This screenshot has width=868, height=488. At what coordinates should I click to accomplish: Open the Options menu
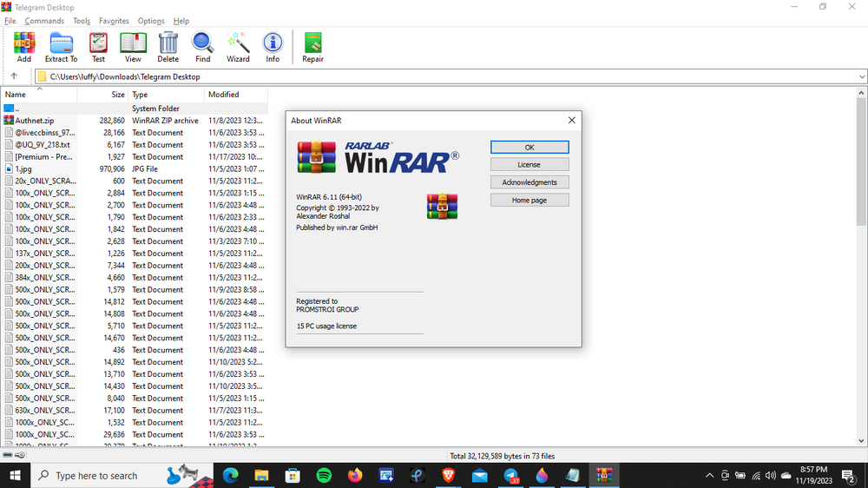(151, 21)
